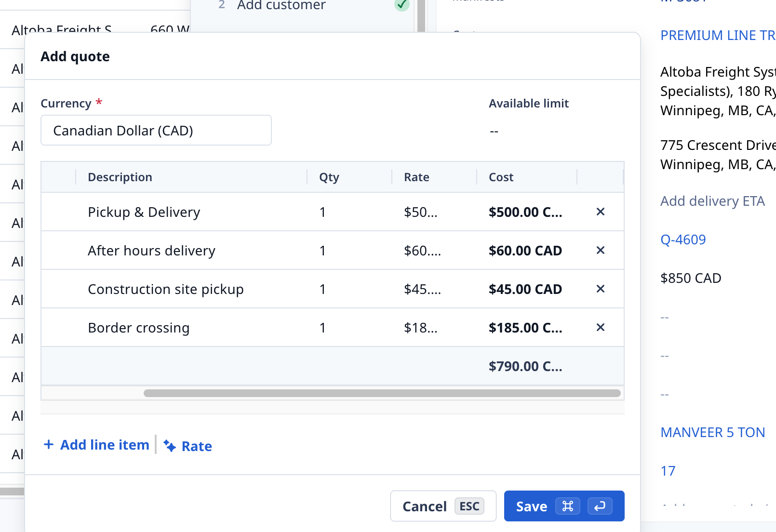Edit the Pickup & Delivery rate field
The height and width of the screenshot is (532, 776).
click(421, 212)
